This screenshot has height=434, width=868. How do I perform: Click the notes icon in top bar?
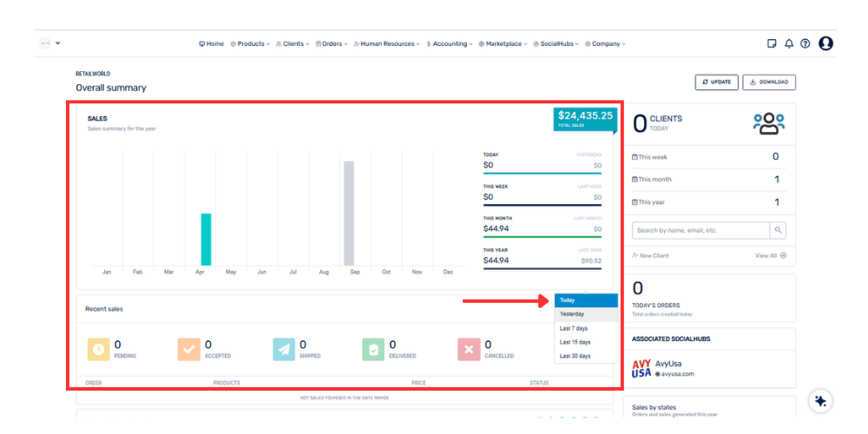pos(772,43)
